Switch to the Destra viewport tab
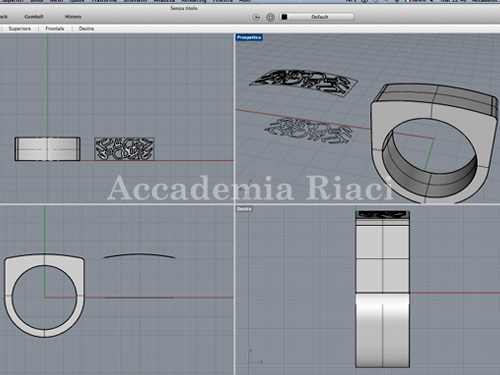Screen dimensions: 500x375 (x=86, y=29)
